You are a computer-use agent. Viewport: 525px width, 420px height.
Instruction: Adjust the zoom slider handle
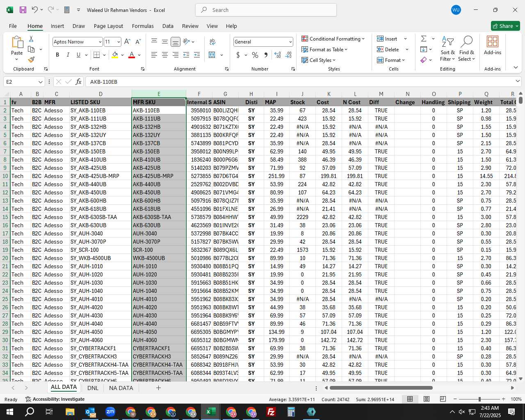(479, 399)
